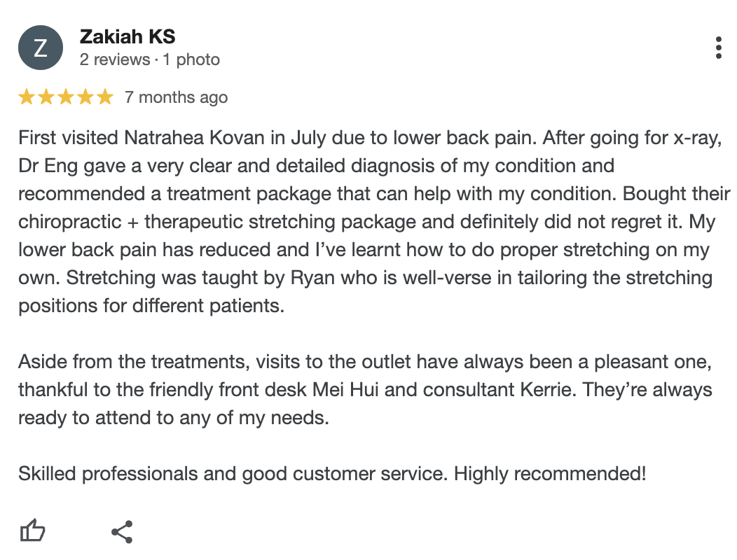Click the reviewer name Zakiah KS
Image resolution: width=737 pixels, height=560 pixels.
click(128, 36)
